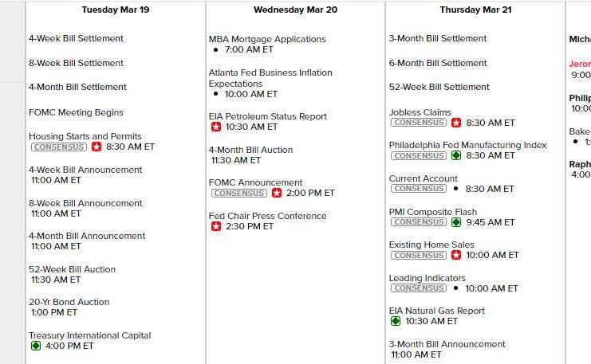Click green plus icon for PMI Composite Flash
Screen dimensions: 591x364
pos(456,222)
